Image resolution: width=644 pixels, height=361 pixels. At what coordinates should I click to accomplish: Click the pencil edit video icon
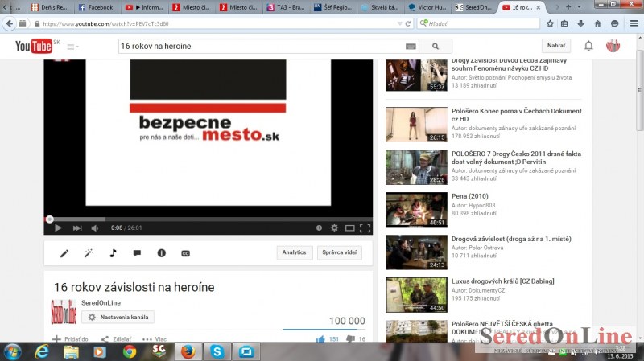coord(65,253)
